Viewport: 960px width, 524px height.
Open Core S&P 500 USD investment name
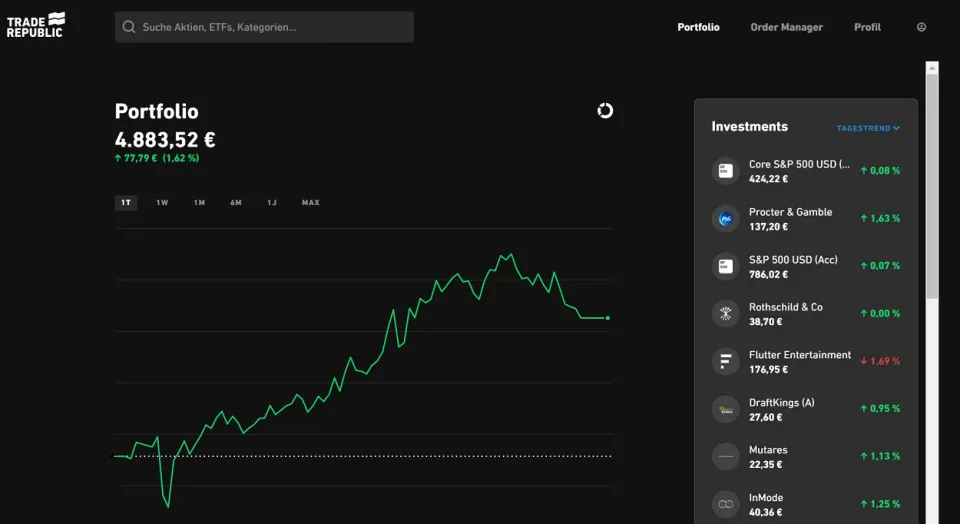(x=799, y=164)
